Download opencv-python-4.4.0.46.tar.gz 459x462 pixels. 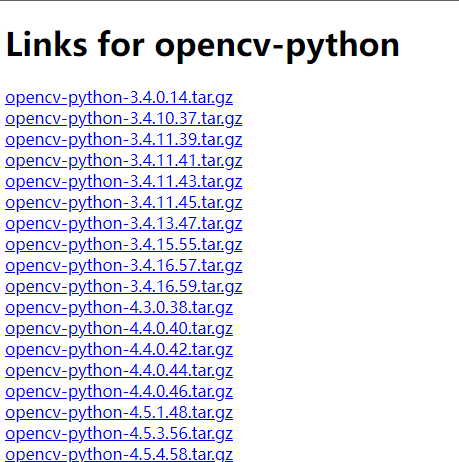pos(119,392)
